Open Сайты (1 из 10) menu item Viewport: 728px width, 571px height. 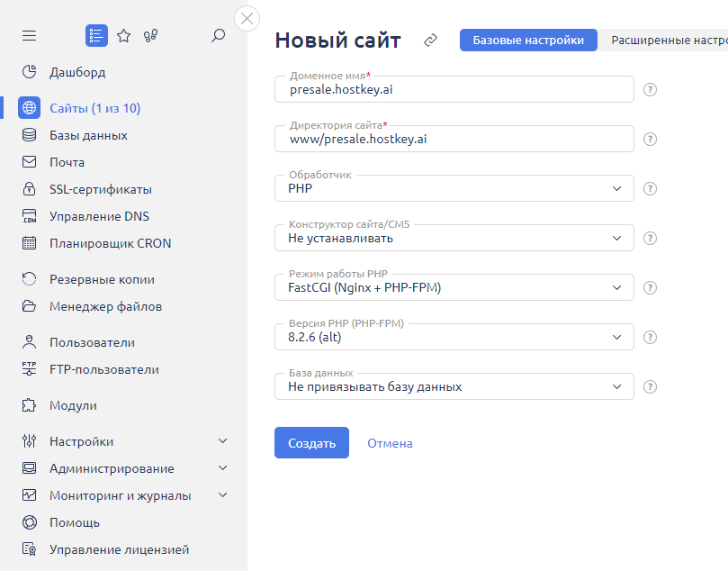94,108
